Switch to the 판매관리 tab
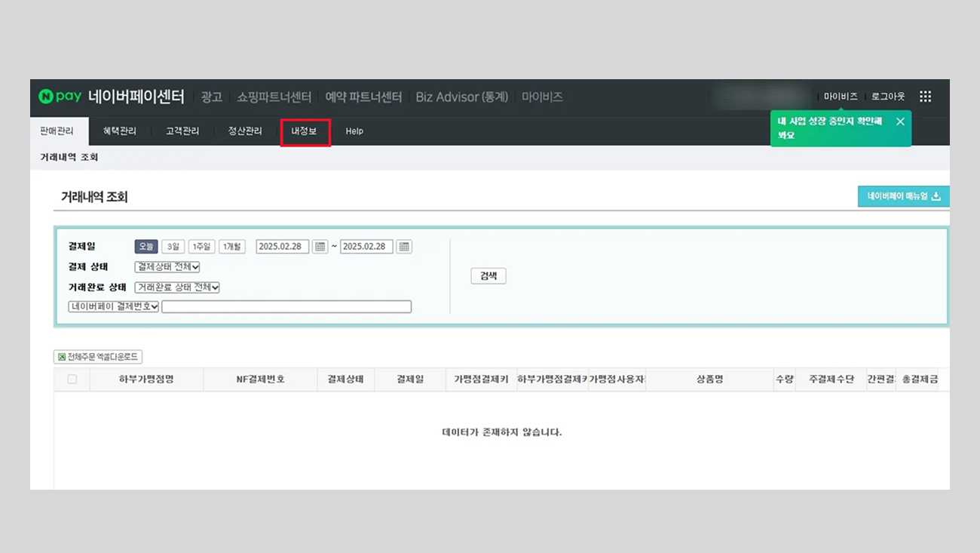The height and width of the screenshot is (553, 980). point(57,131)
